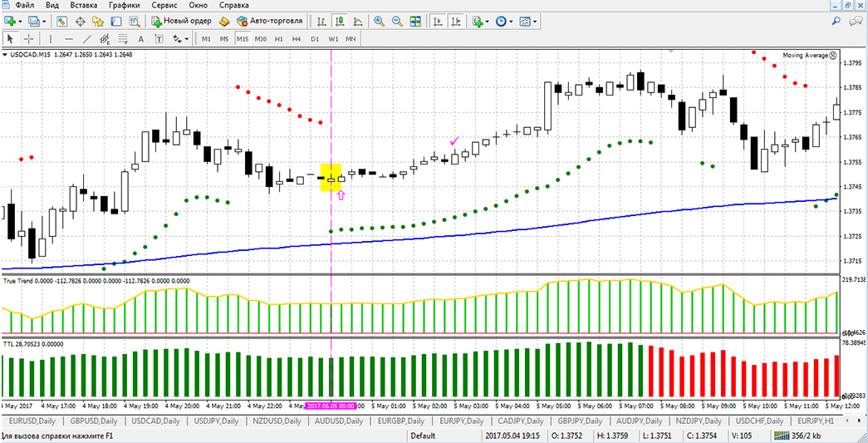Expand the Indicators list dropdown

487,22
